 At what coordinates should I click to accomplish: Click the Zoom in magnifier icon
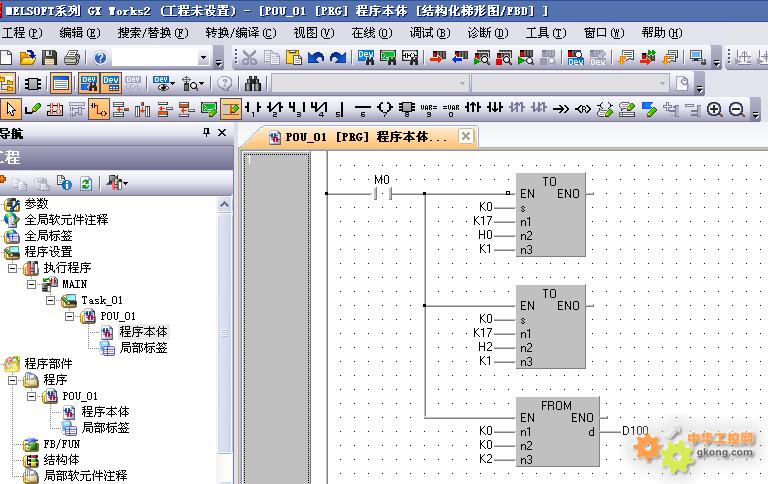[715, 109]
